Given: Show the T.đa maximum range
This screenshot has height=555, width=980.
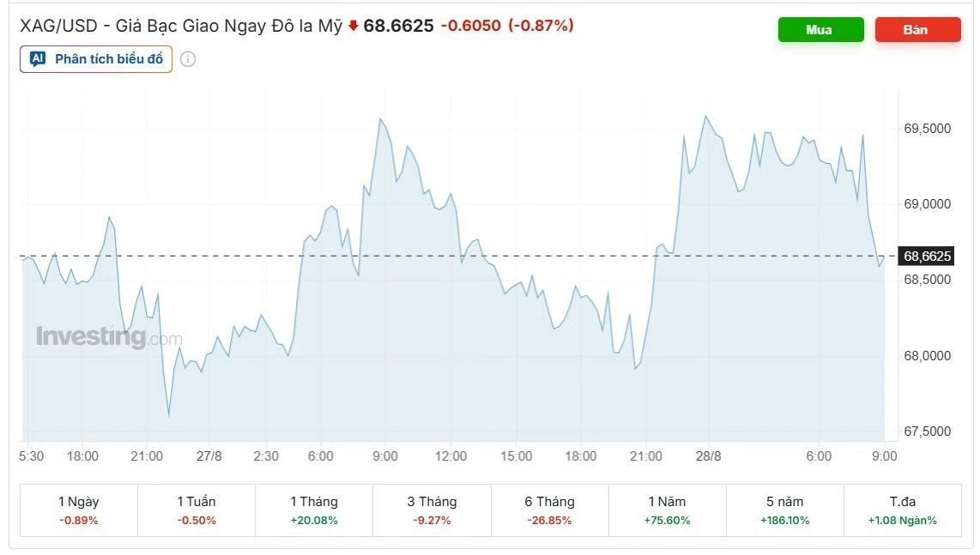Looking at the screenshot, I should tap(903, 510).
